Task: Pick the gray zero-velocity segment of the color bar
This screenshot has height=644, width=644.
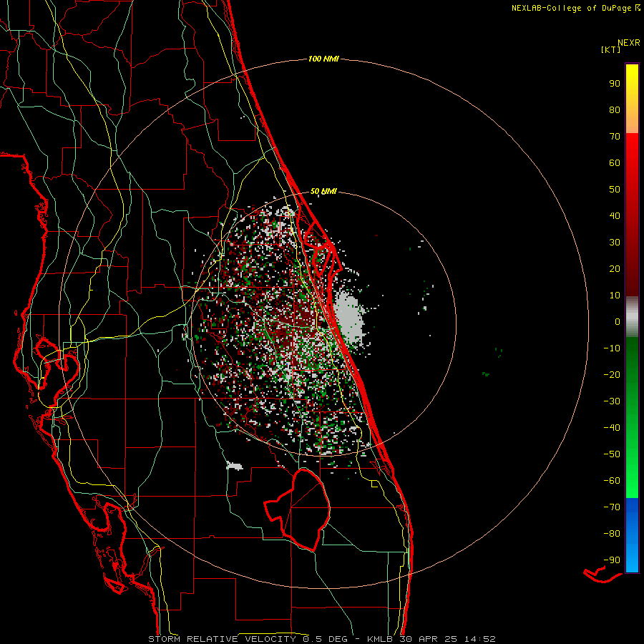Action: (x=632, y=317)
